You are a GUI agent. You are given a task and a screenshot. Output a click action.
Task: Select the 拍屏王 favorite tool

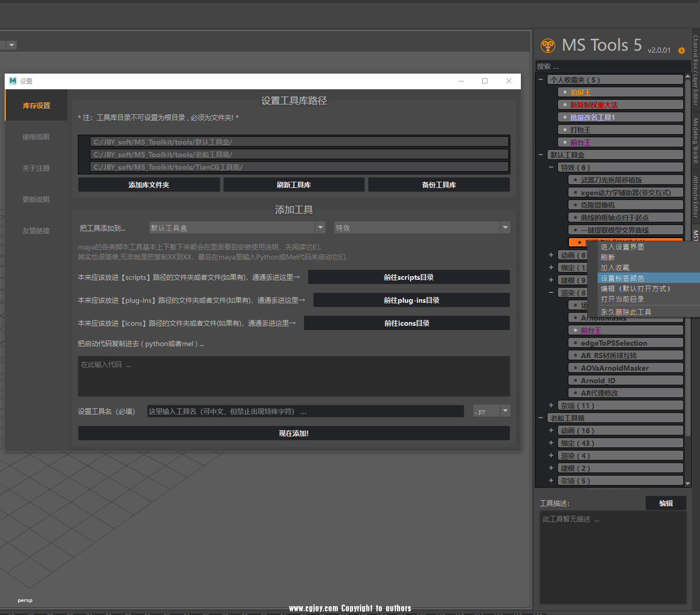coord(621,92)
